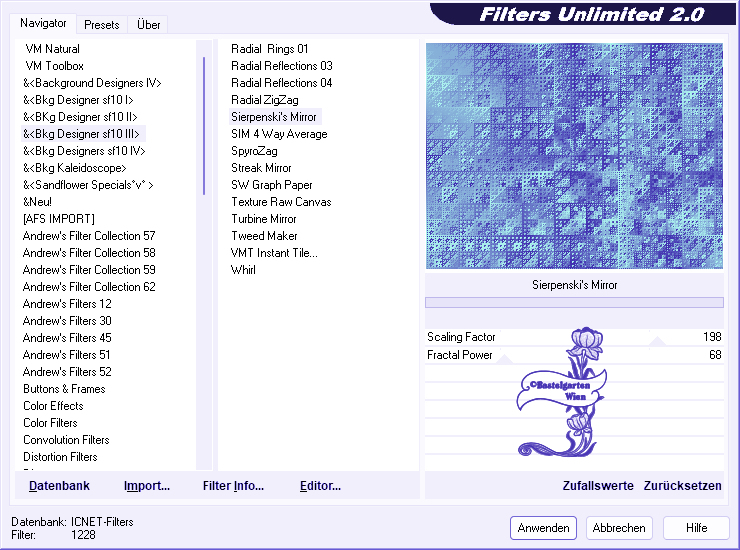This screenshot has height=550, width=740.
Task: Select Color Effects category
Action: 53,406
